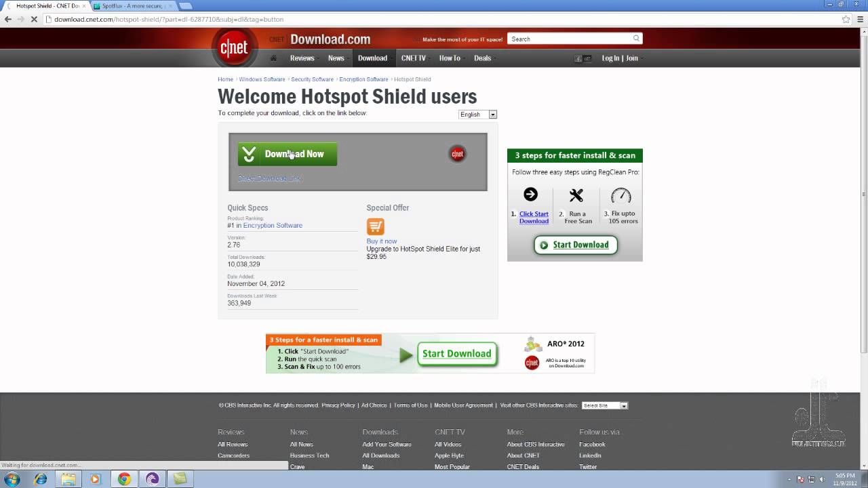Click the Buy it now link

[382, 241]
